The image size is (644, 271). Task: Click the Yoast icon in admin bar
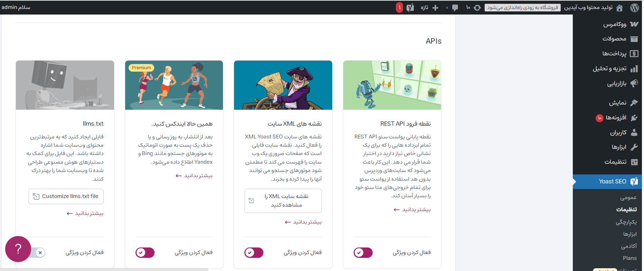410,8
